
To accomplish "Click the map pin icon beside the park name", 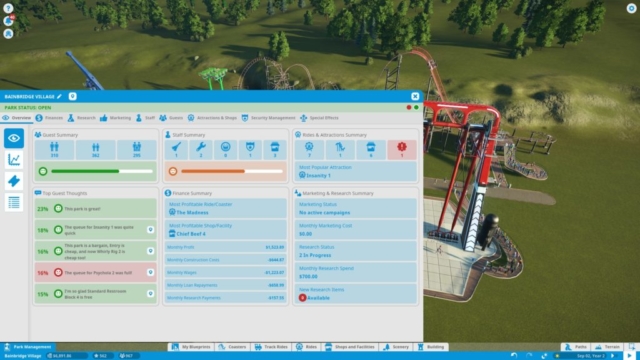I will [73, 96].
